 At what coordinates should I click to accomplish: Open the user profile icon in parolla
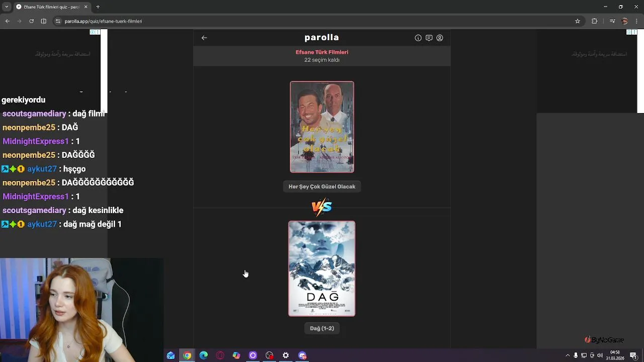click(x=440, y=38)
